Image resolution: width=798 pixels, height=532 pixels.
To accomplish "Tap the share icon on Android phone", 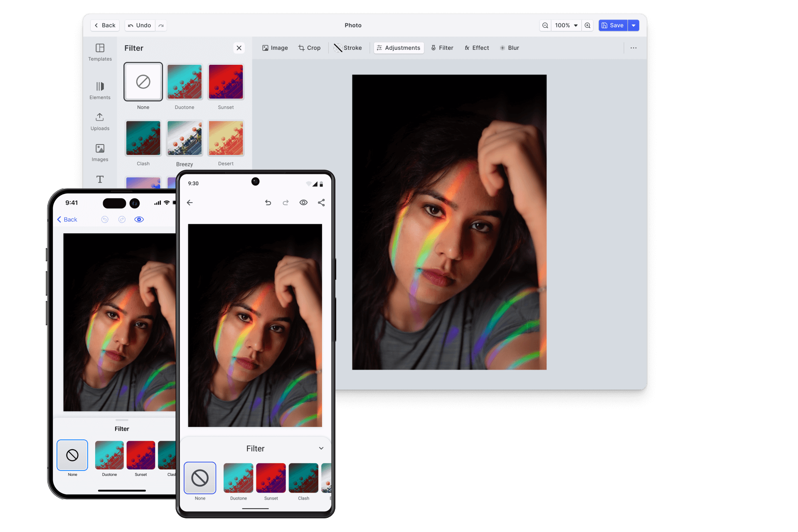I will [321, 203].
